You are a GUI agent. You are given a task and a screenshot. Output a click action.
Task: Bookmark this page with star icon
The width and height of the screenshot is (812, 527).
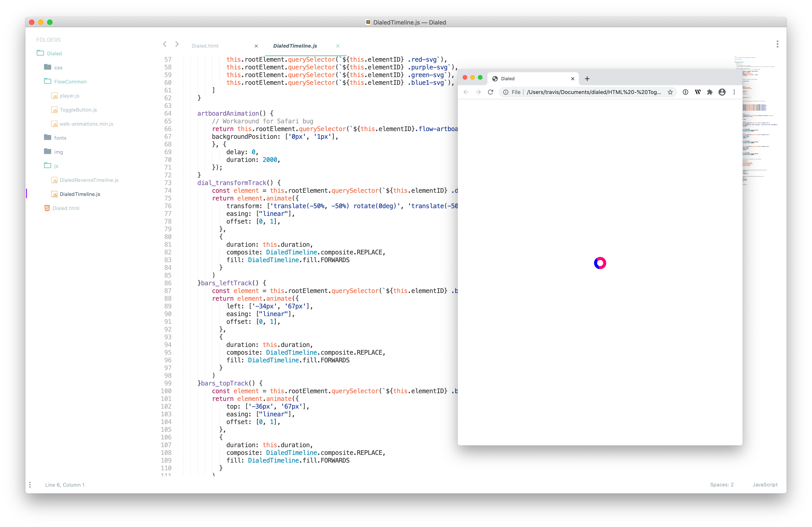670,92
